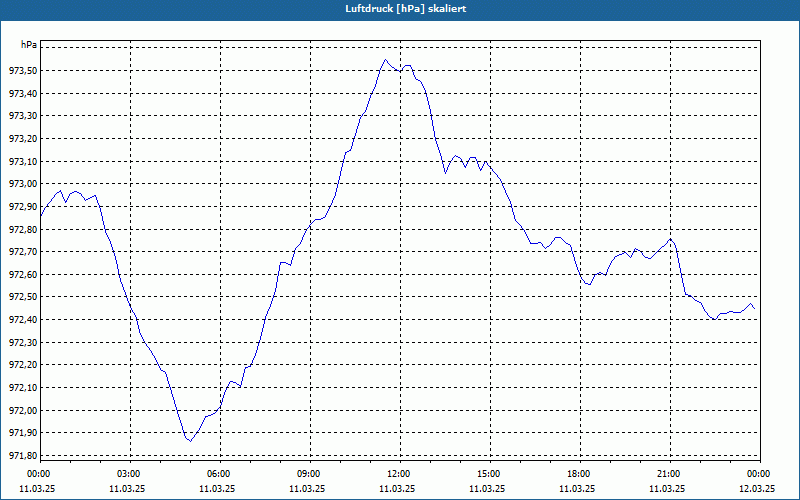Select the 973,50 y-axis value
800x500 pixels.
click(x=23, y=71)
